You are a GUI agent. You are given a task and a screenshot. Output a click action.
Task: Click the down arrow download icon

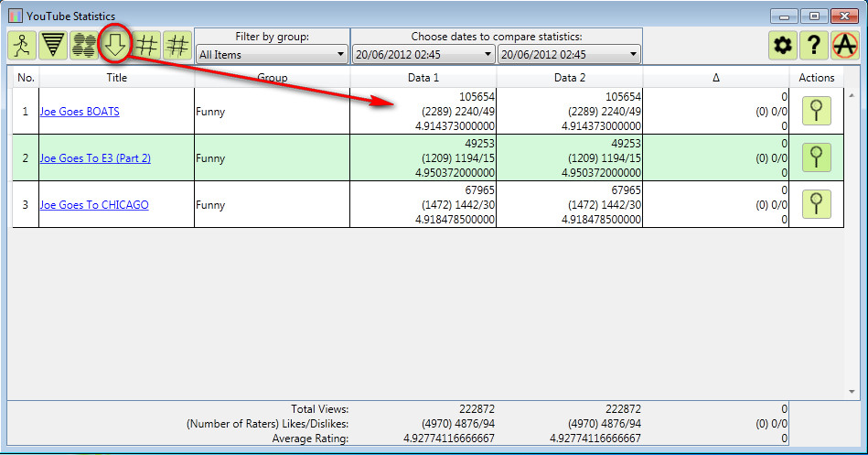115,45
